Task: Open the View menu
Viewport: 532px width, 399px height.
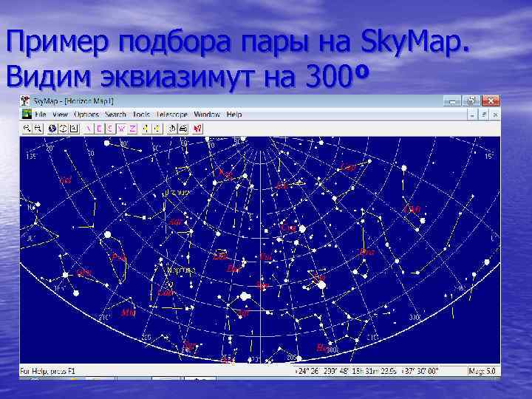Action: tap(60, 115)
